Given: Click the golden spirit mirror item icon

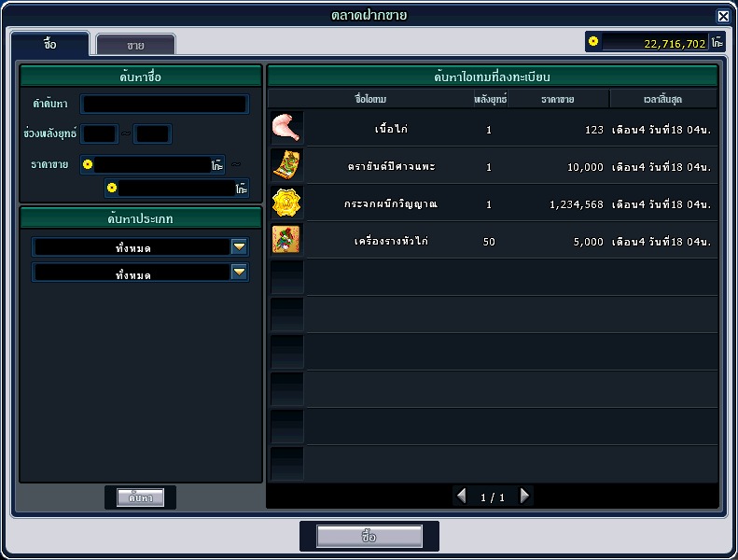Looking at the screenshot, I should [x=286, y=203].
